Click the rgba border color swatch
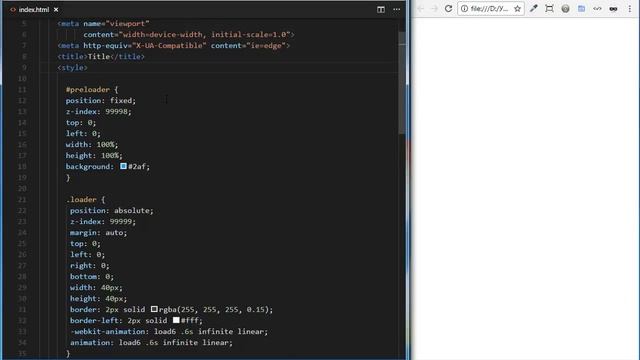640x360 pixels. [x=154, y=309]
